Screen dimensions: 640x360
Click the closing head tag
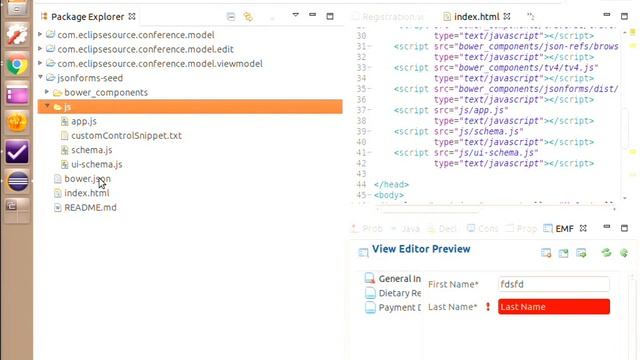pos(391,184)
